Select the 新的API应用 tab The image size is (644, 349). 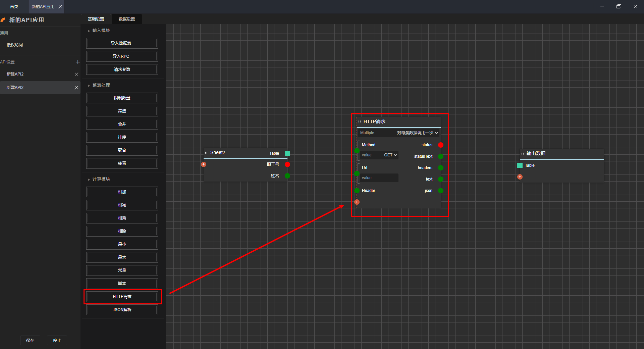[43, 7]
